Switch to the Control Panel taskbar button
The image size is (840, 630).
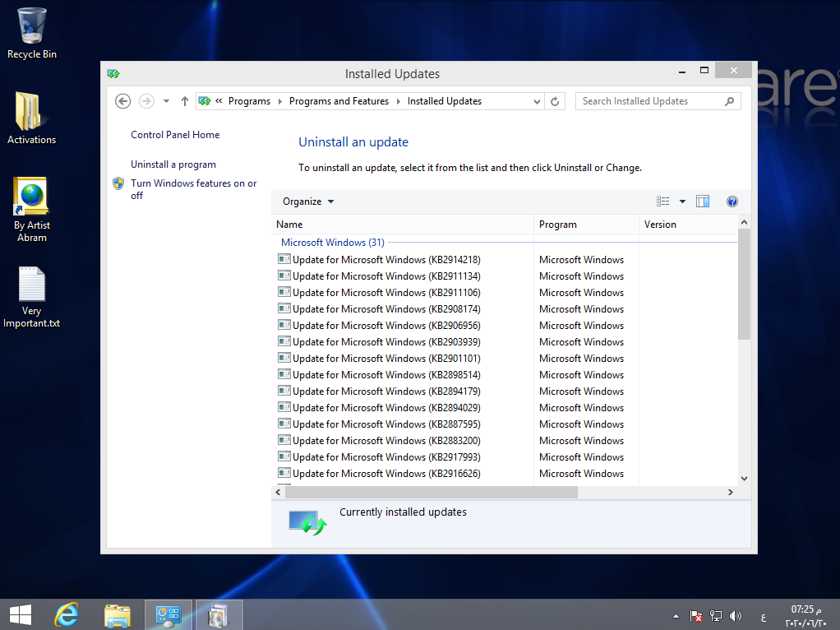pos(168,615)
